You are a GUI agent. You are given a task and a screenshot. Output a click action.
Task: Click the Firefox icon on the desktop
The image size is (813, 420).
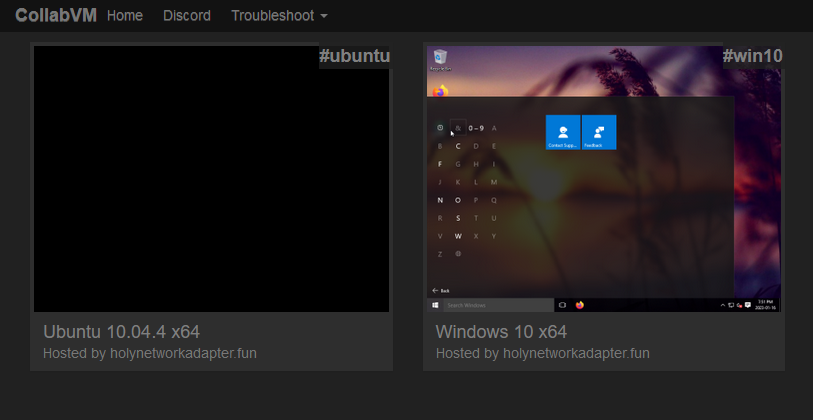(439, 91)
